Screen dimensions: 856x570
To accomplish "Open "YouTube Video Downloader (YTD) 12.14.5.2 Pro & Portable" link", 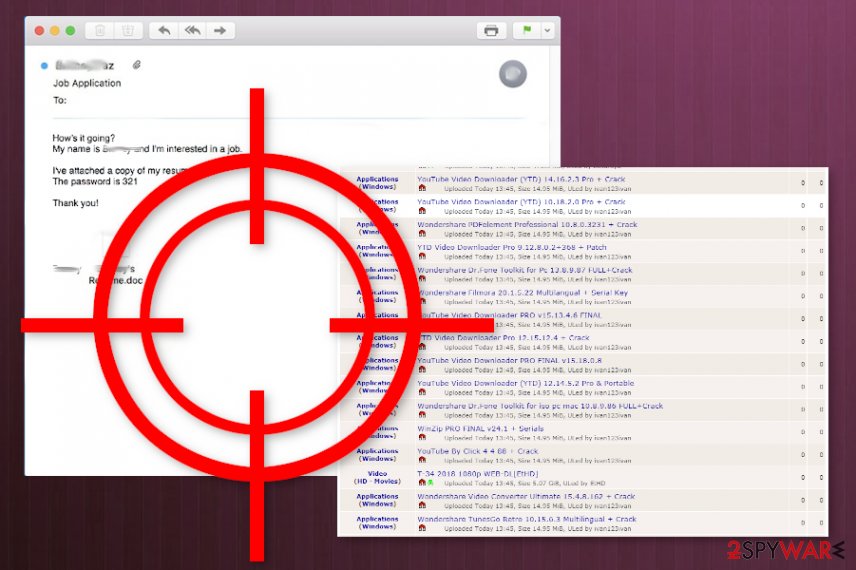I will tap(526, 383).
